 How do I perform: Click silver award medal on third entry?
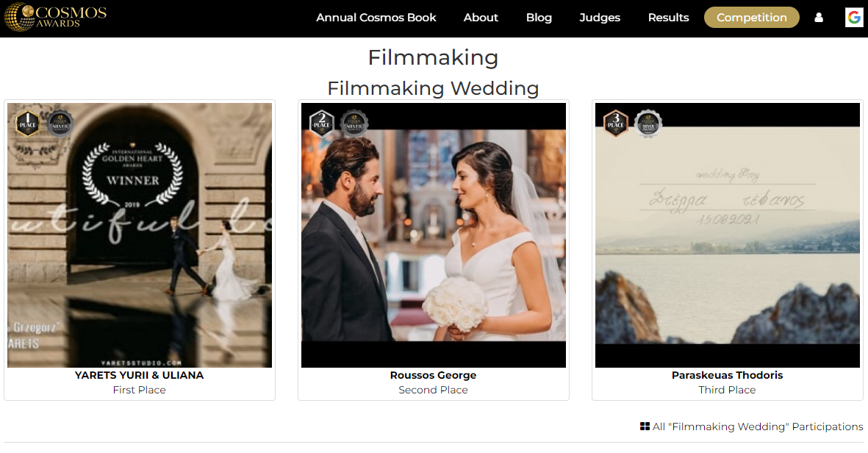coord(648,124)
